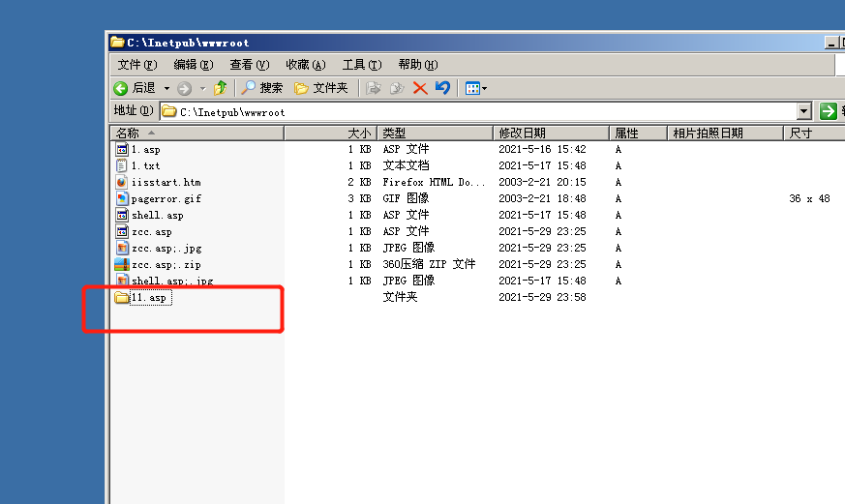
Task: Click the date 2021-5-29 23:58
Action: 542,297
